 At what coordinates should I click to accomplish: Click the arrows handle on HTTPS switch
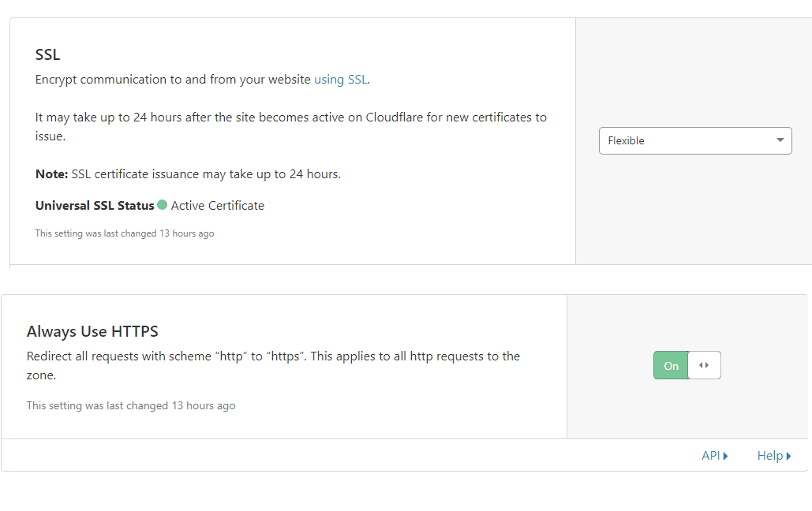705,365
